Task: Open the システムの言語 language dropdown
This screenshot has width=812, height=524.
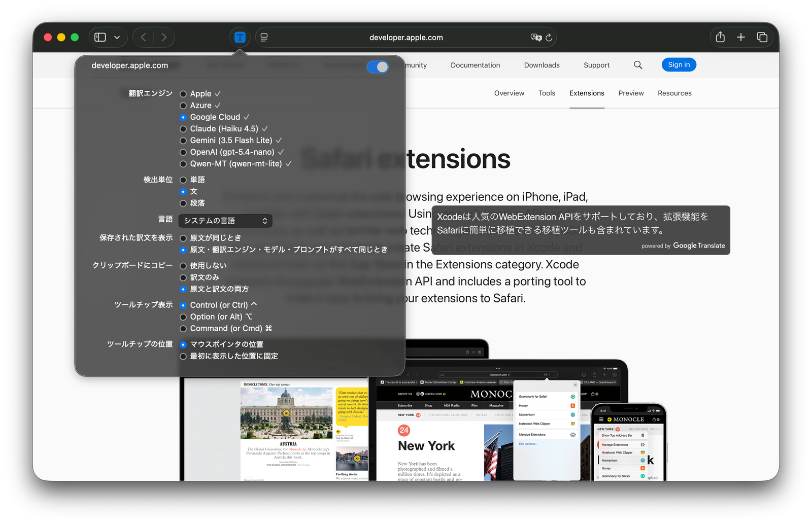Action: pyautogui.click(x=225, y=221)
